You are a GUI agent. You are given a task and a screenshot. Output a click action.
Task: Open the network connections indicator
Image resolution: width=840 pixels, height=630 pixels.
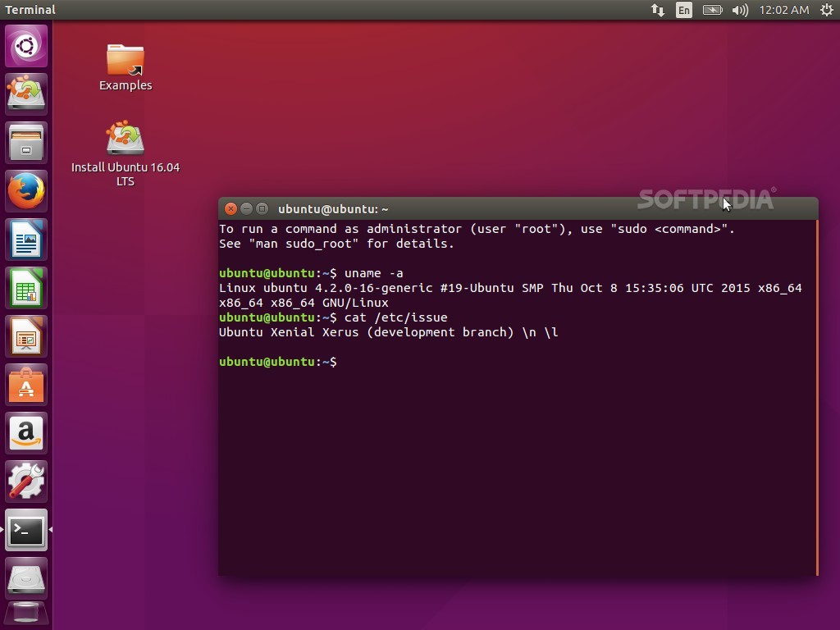tap(657, 10)
